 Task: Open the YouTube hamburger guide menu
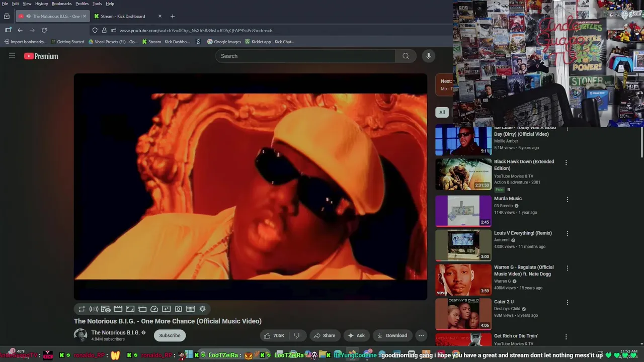coord(12,56)
